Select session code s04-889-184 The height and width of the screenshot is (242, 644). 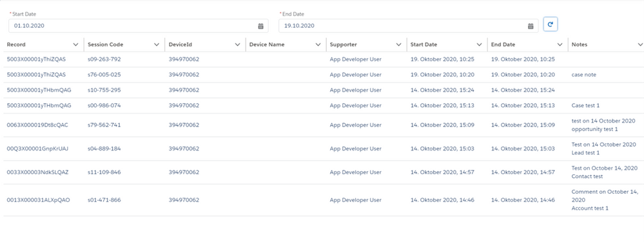pyautogui.click(x=104, y=148)
